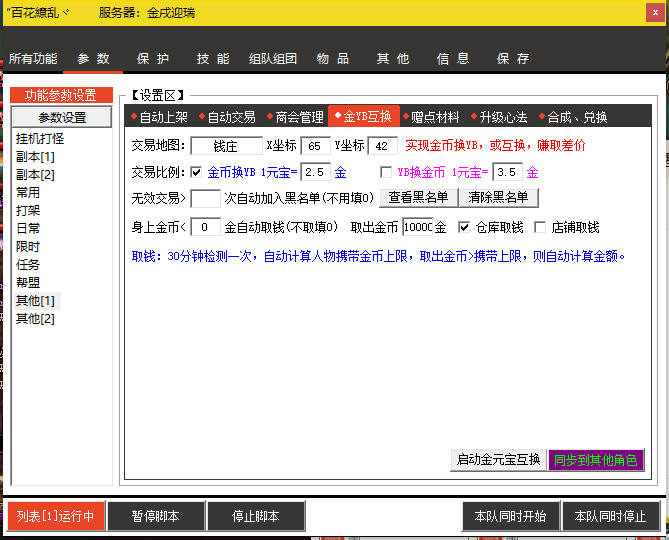The image size is (669, 540).
Task: Select 日常 in the sidebar list
Action: point(28,228)
